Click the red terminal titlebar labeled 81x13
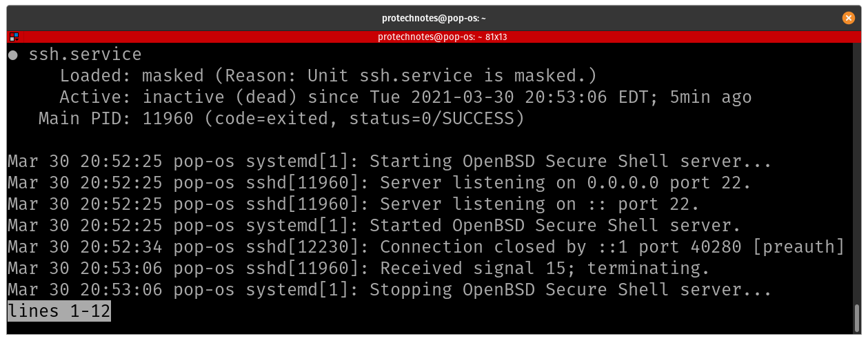 (434, 37)
